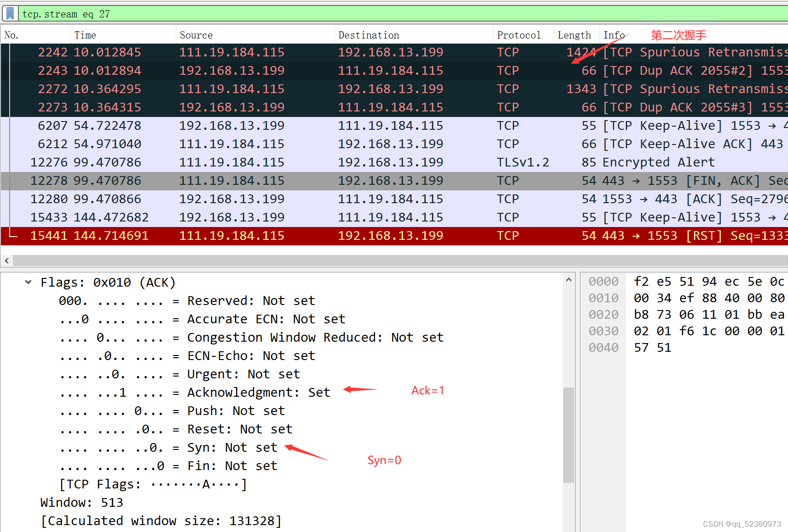
Task: Select the Urgent: Not set line
Action: click(x=179, y=374)
